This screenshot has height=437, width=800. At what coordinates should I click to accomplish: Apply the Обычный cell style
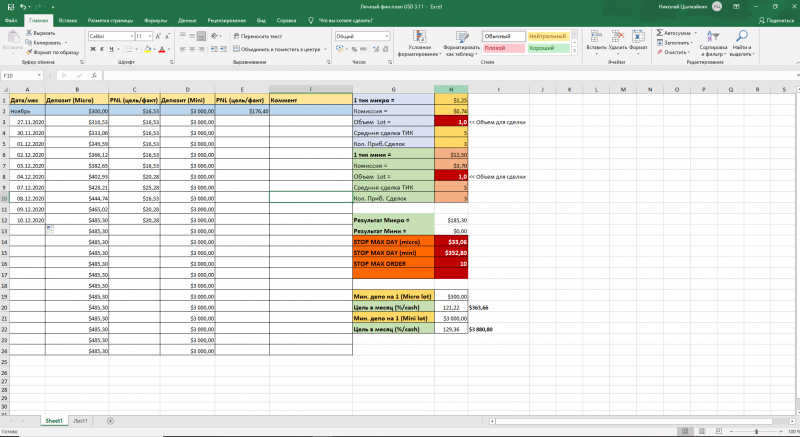coord(504,36)
